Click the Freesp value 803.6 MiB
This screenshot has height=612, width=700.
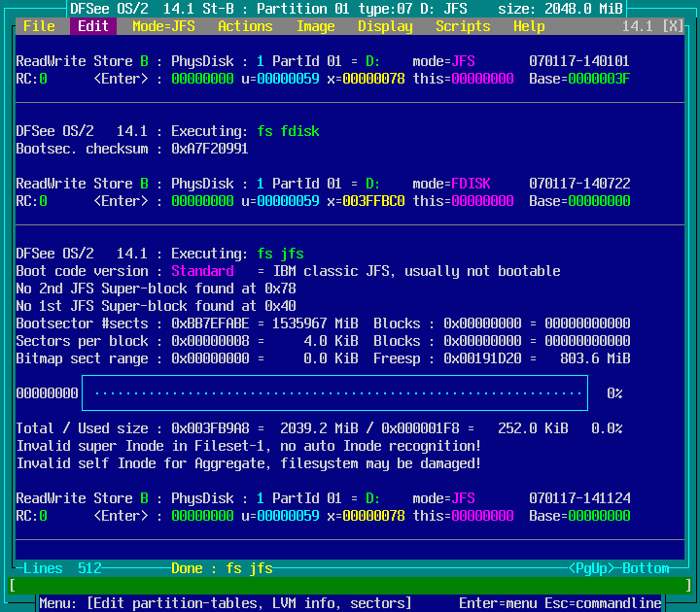coord(595,358)
